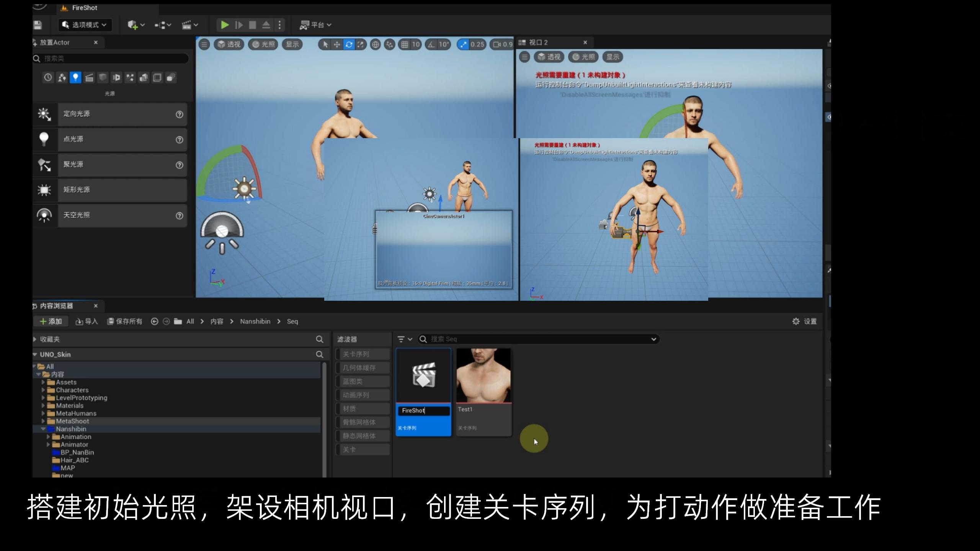Enable the 骨骼网格体 filter
Screen dimensions: 980x551
pyautogui.click(x=363, y=422)
